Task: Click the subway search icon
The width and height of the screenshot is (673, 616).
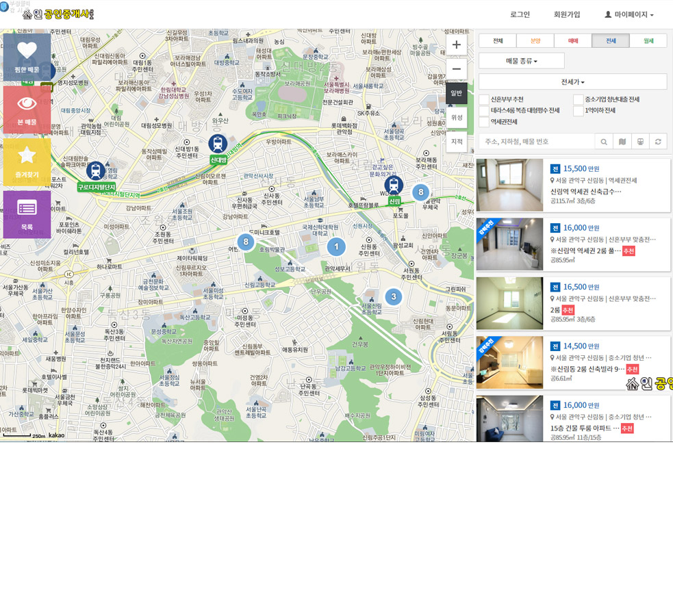Action: [639, 142]
